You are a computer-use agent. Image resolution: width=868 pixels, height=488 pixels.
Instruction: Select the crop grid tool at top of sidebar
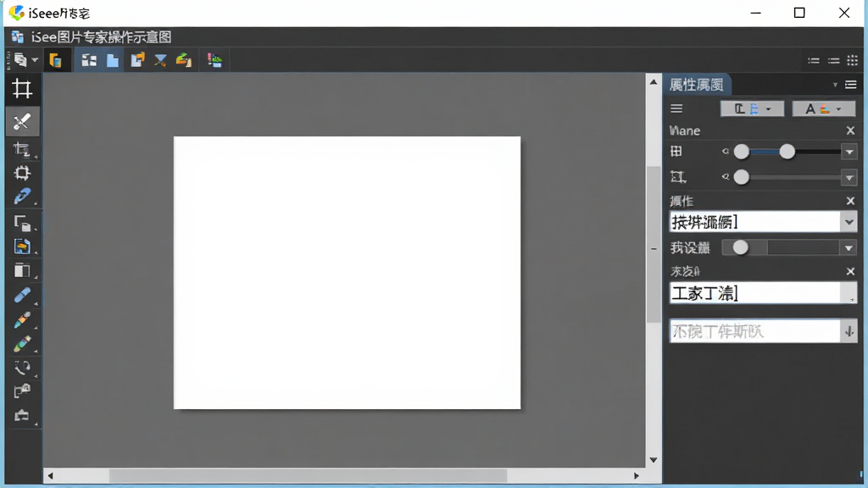22,89
